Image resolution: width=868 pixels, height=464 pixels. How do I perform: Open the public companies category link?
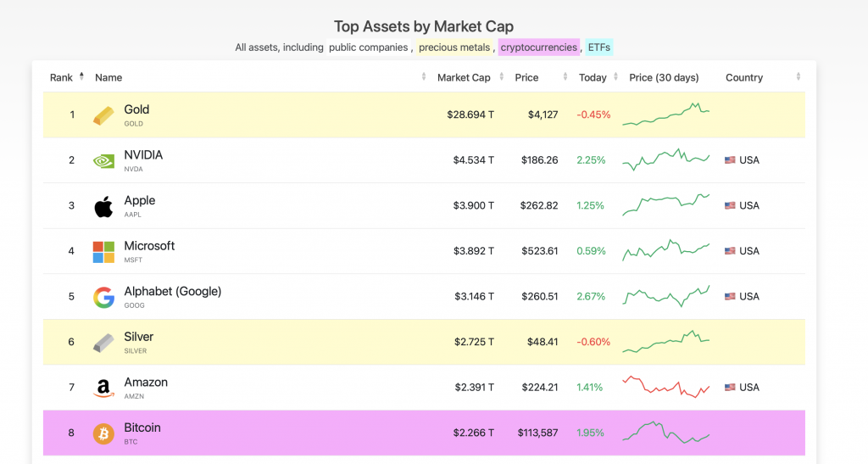pyautogui.click(x=369, y=48)
